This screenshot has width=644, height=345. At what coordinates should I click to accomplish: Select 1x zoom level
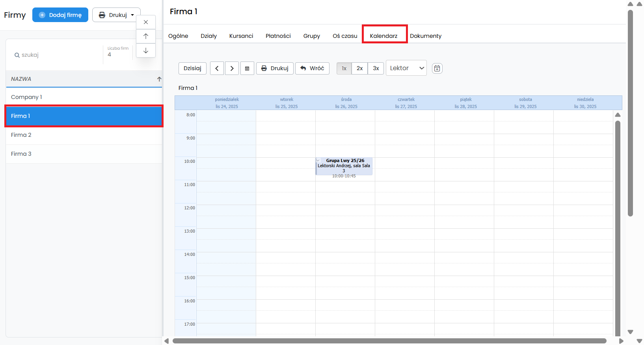coord(344,68)
